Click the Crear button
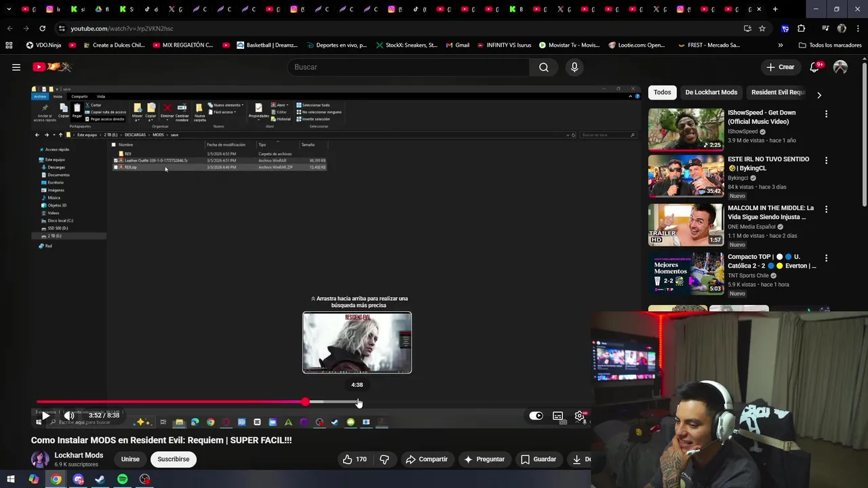Viewport: 868px width, 488px height. click(780, 67)
